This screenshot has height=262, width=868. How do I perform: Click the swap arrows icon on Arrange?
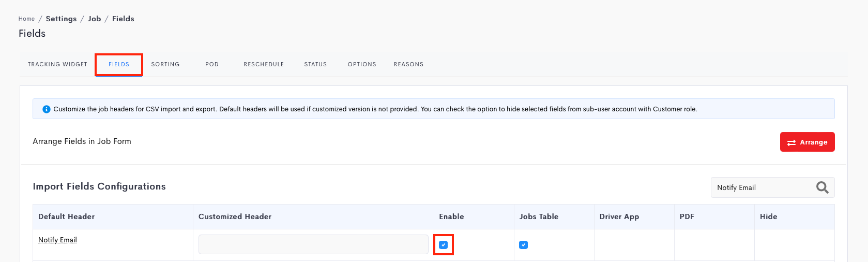tap(791, 142)
